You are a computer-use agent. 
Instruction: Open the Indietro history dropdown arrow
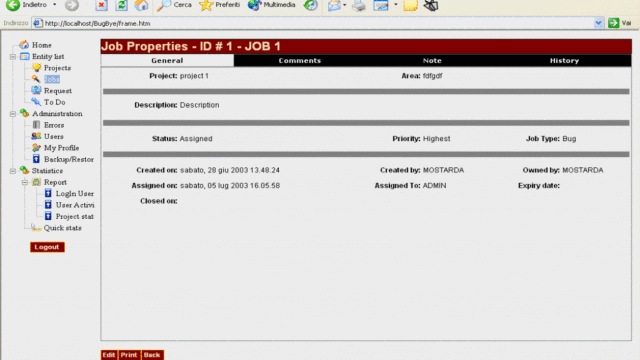(54, 5)
